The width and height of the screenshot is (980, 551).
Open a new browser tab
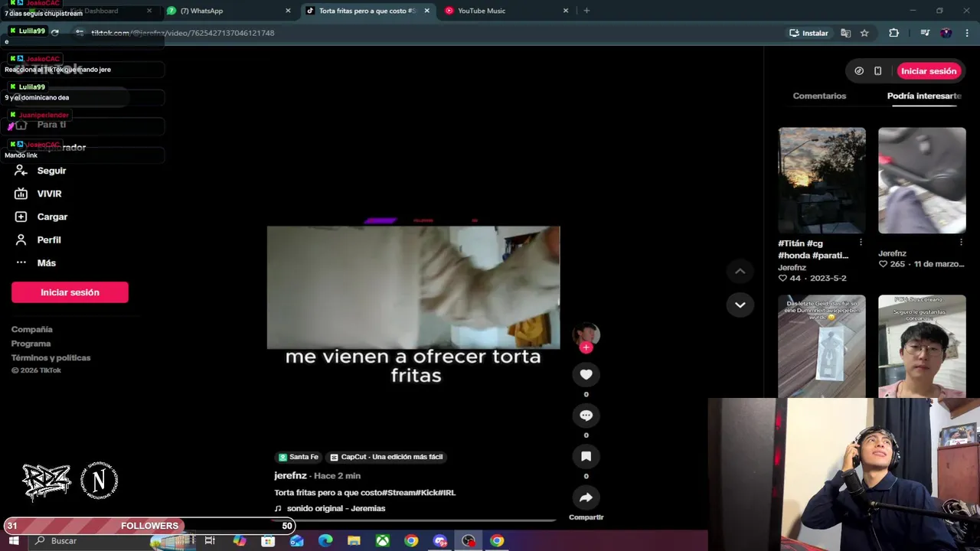(586, 11)
